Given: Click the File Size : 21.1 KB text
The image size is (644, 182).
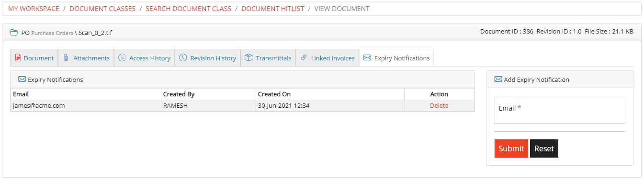Looking at the screenshot, I should tap(609, 32).
